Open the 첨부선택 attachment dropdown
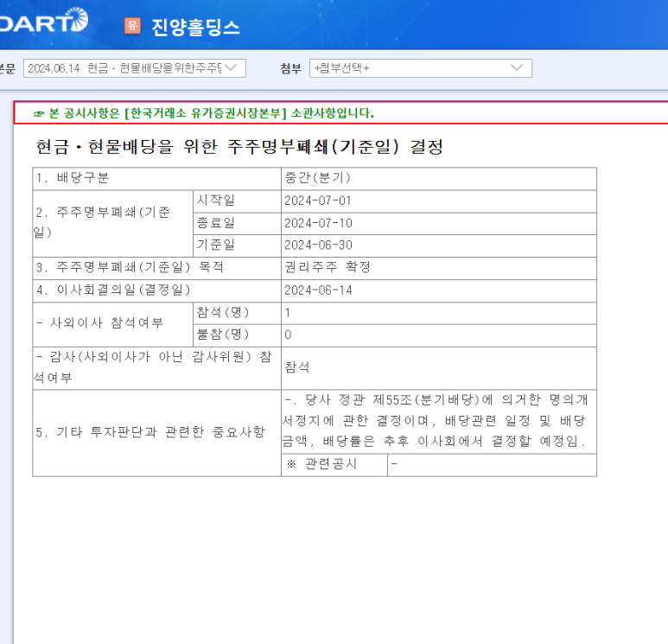668x644 pixels. tap(421, 68)
